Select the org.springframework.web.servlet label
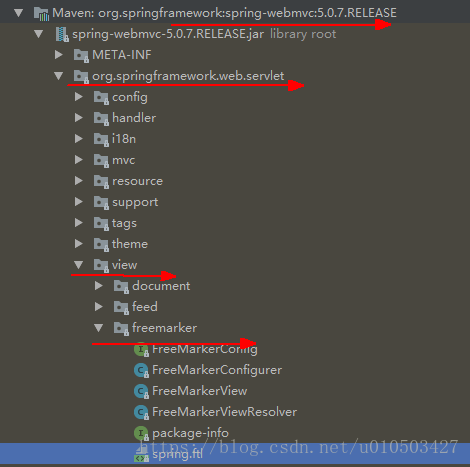 pos(188,76)
